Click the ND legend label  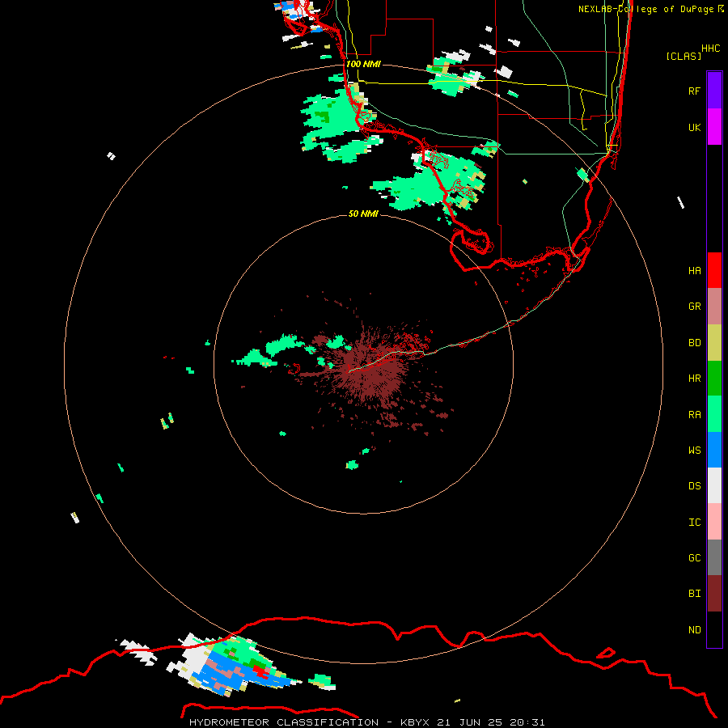(694, 630)
